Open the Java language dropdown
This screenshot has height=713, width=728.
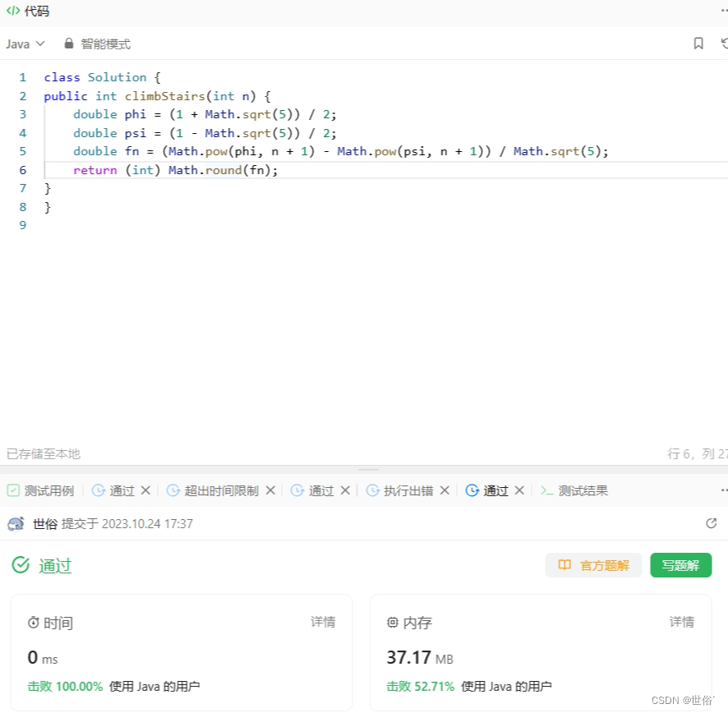click(25, 44)
